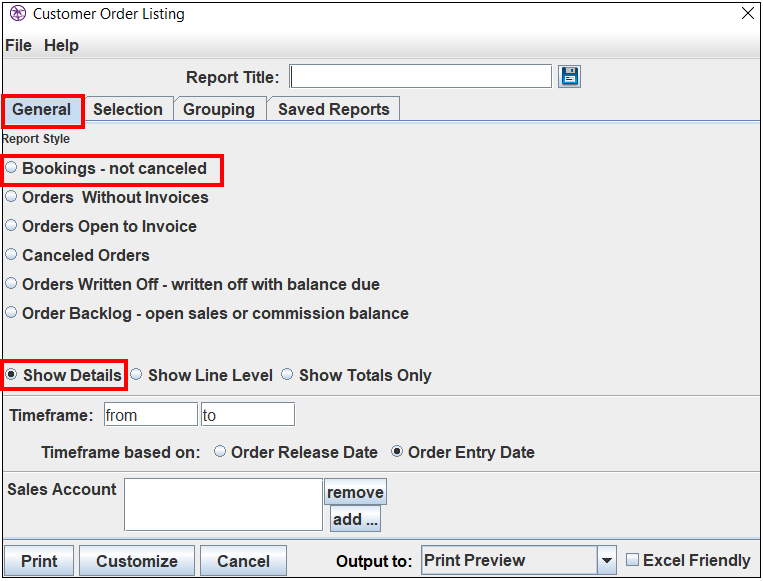Switch to the General tab
Screen dimensions: 763x581
(42, 109)
